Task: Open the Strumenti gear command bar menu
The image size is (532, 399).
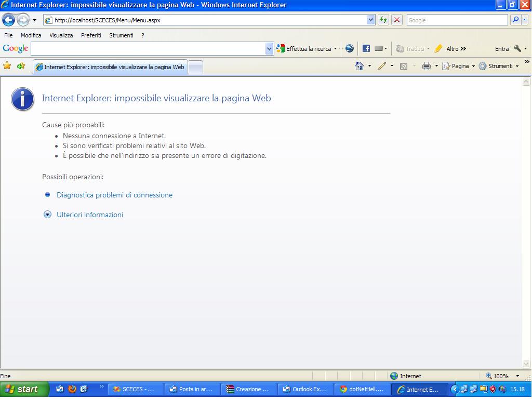Action: click(x=499, y=66)
